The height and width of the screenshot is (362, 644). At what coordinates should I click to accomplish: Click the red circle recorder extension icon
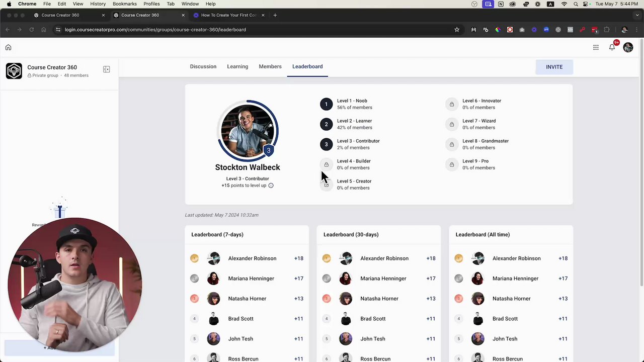(510, 30)
